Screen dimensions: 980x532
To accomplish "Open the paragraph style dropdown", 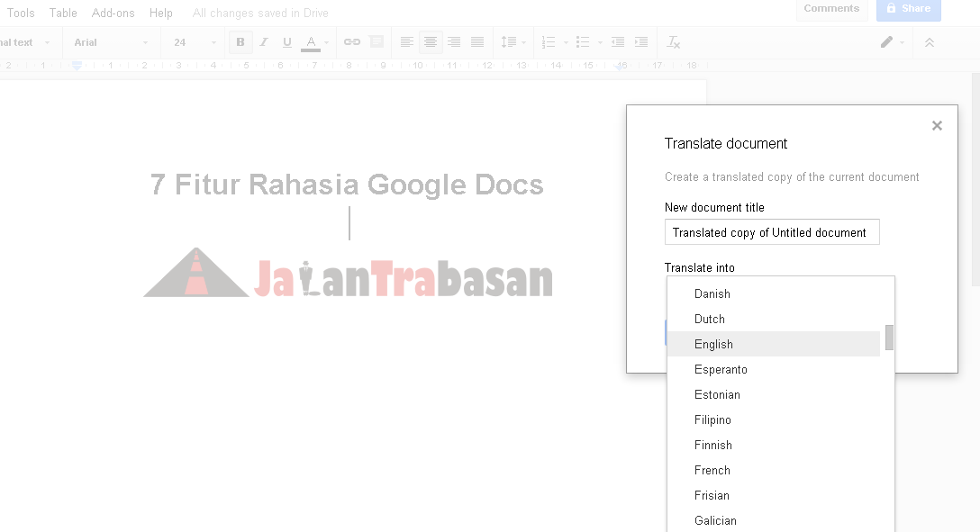I will coord(25,42).
